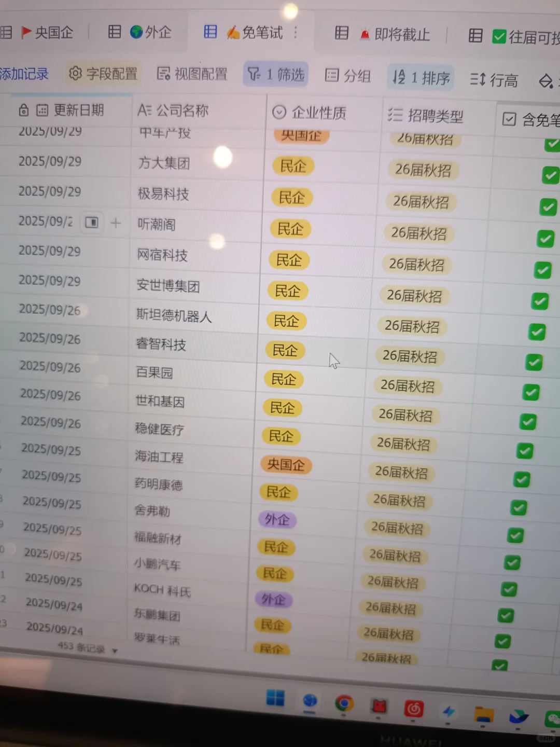Switch to the 央国企 view tab
The height and width of the screenshot is (747, 560).
(x=47, y=32)
